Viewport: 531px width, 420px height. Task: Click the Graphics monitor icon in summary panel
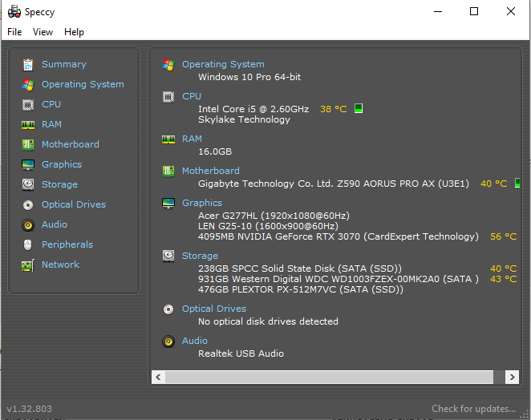[168, 204]
